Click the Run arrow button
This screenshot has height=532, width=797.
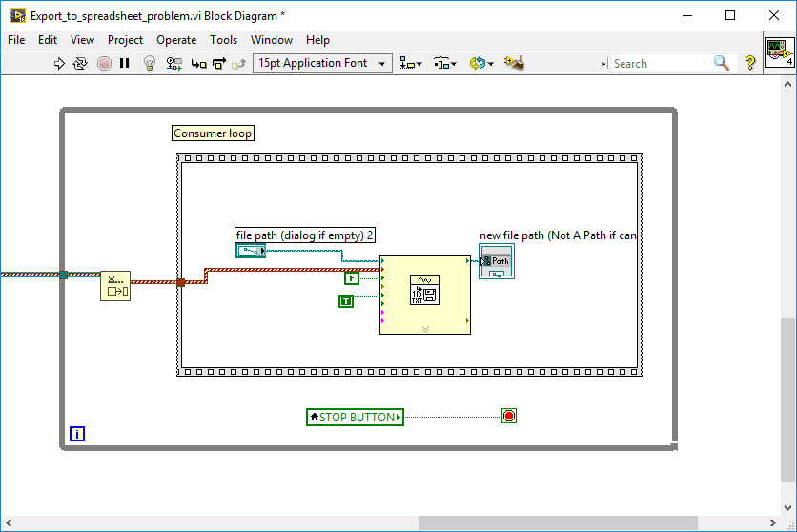pyautogui.click(x=59, y=64)
